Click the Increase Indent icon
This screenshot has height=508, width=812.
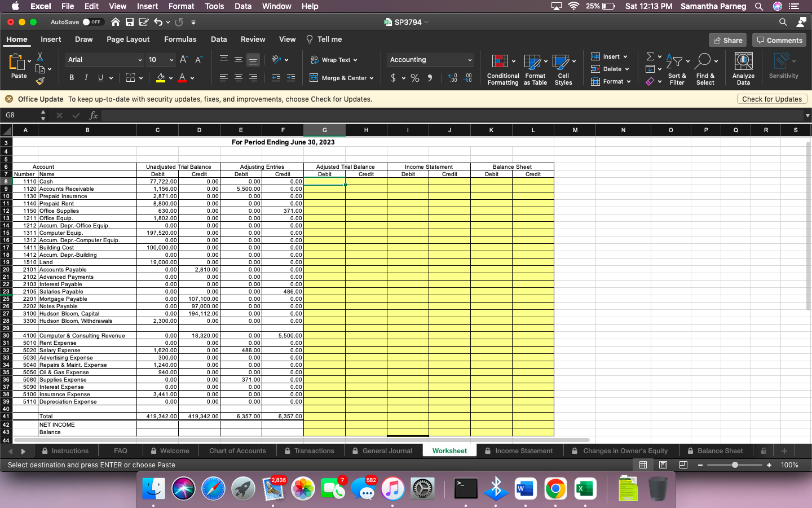pos(291,78)
